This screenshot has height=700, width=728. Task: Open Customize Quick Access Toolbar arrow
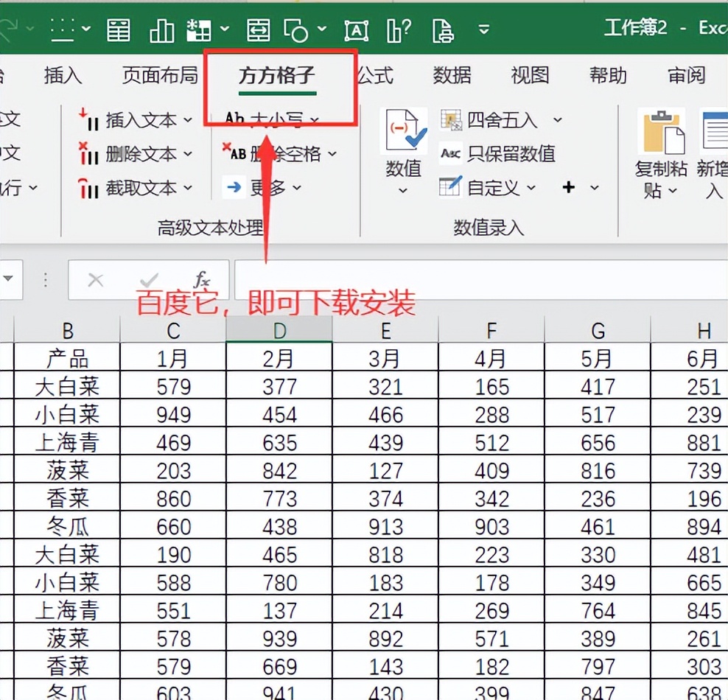point(484,29)
